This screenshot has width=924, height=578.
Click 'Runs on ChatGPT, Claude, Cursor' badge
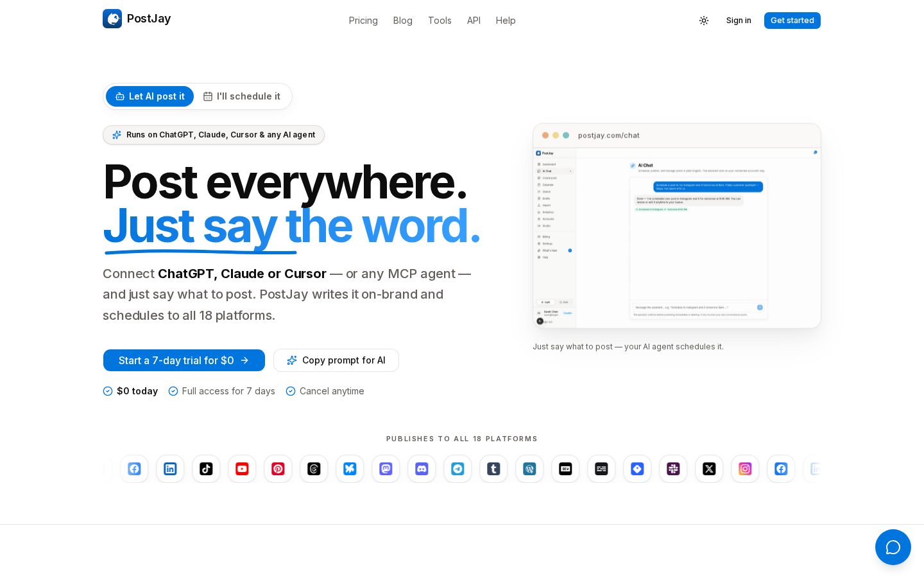coord(214,135)
